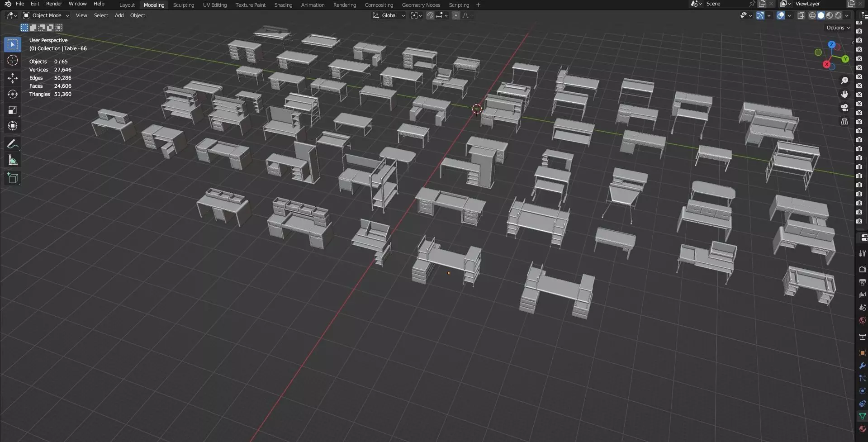Switch to solid shading
Image resolution: width=868 pixels, height=442 pixels.
[x=821, y=15]
